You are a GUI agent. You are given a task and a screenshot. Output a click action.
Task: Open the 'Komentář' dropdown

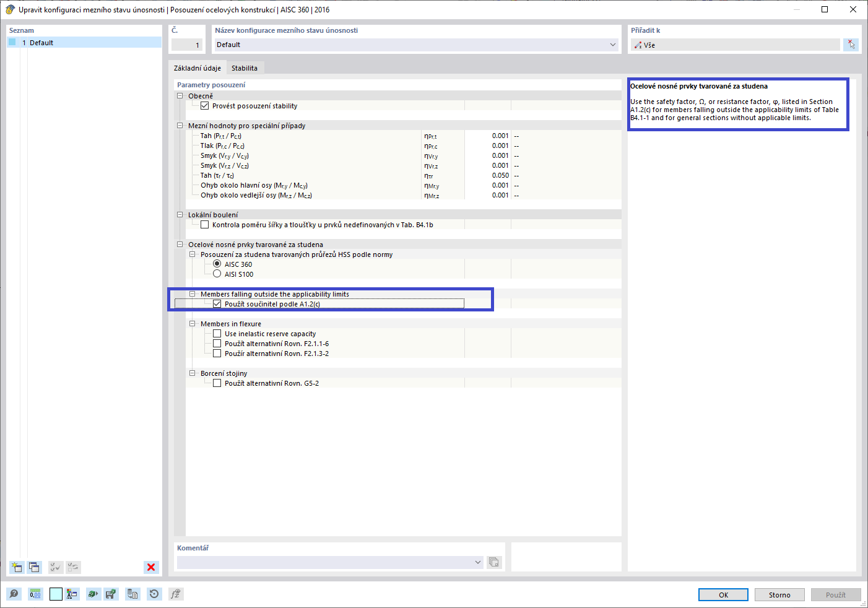pyautogui.click(x=478, y=562)
